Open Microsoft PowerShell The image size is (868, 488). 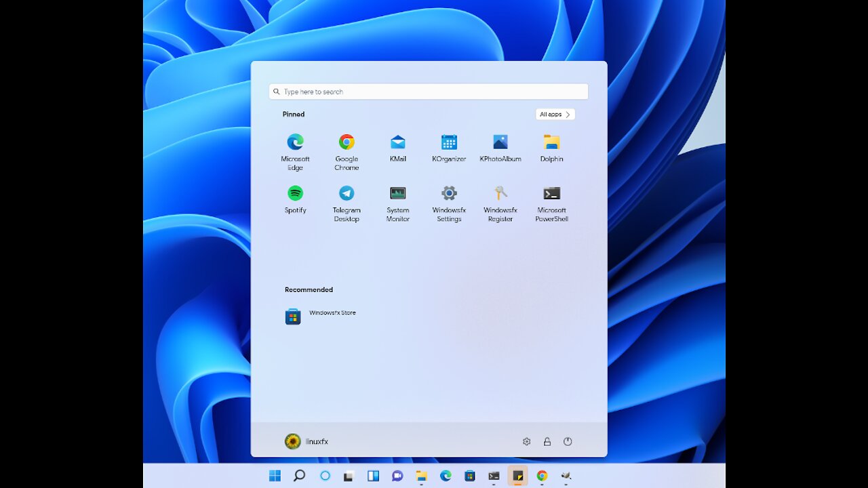(551, 203)
